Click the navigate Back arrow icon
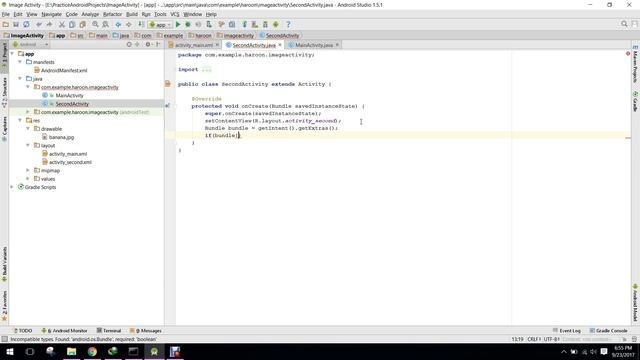 pos(118,24)
